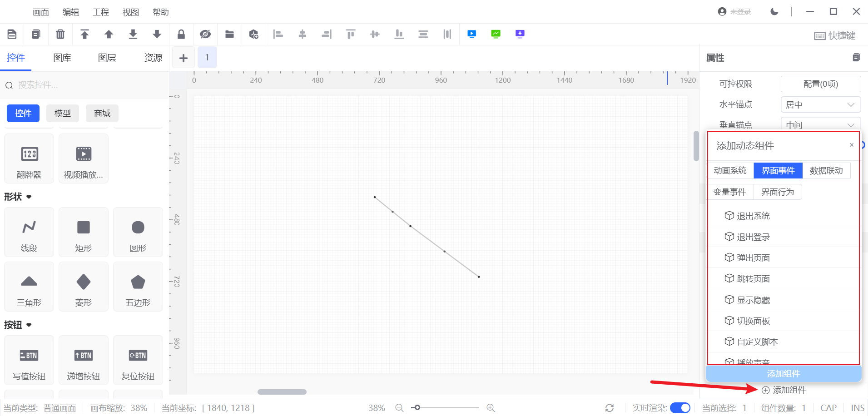Choose the 写值按钮 write-value button control

[29, 360]
